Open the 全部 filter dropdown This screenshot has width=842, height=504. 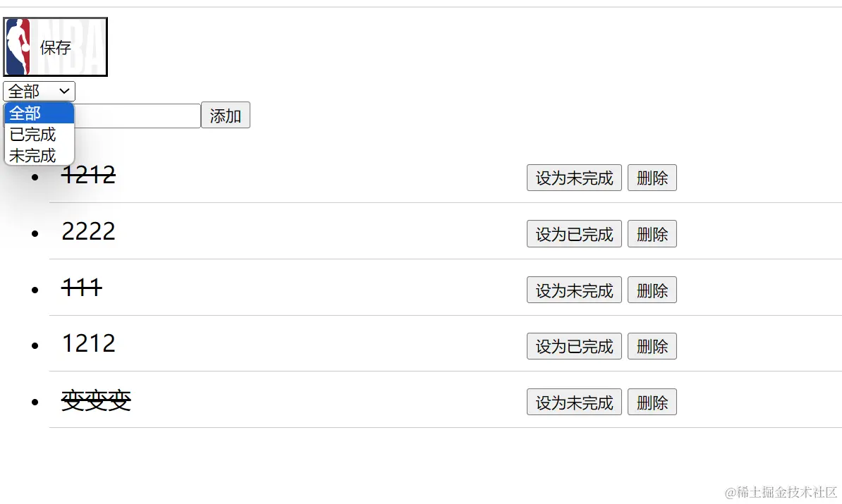(x=39, y=92)
